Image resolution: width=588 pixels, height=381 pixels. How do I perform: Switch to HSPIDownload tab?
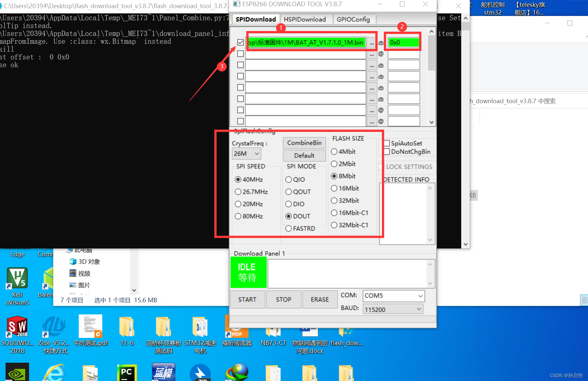305,19
